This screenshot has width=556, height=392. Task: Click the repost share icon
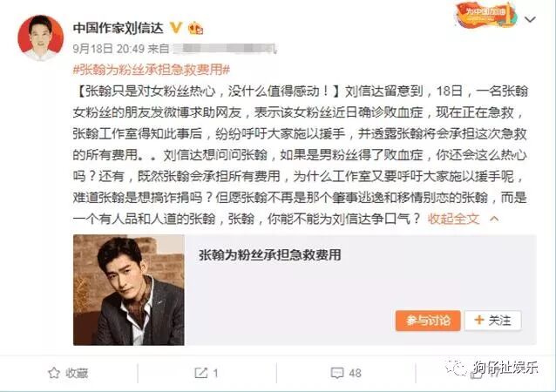pyautogui.click(x=200, y=373)
